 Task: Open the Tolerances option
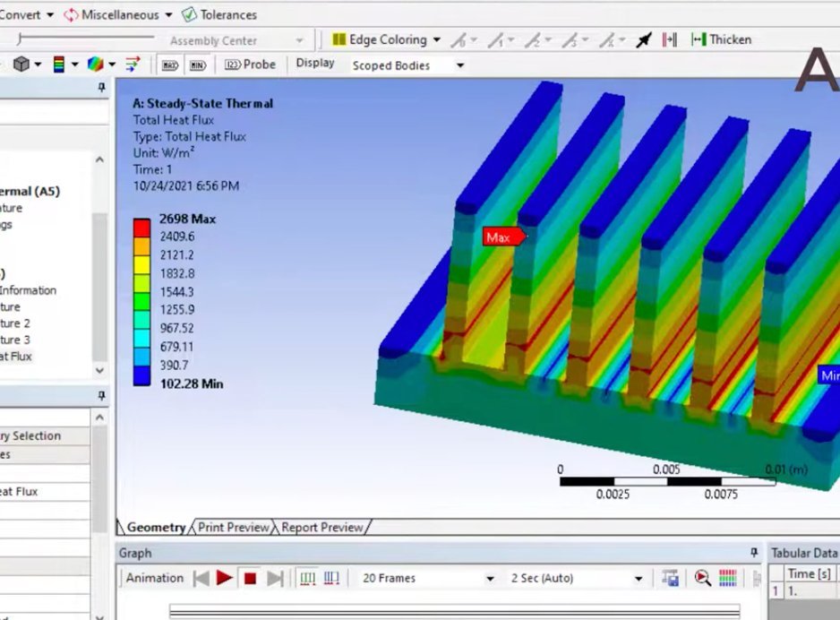219,14
